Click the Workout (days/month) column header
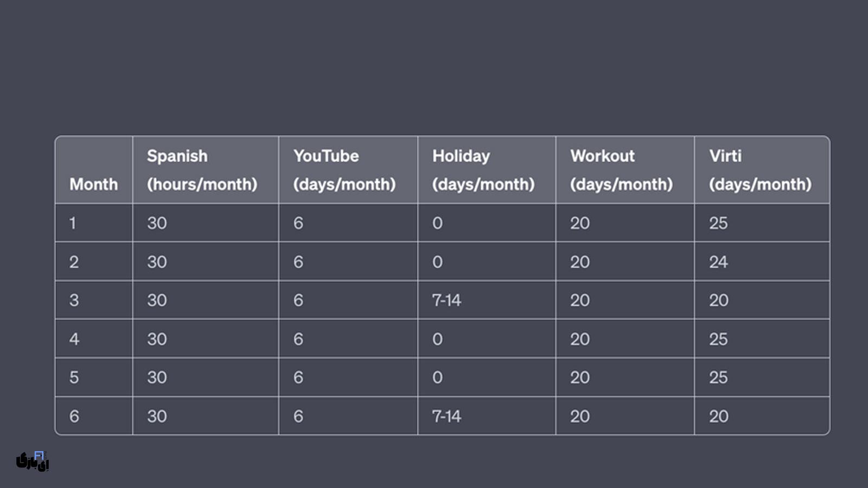868x488 pixels. pyautogui.click(x=621, y=170)
